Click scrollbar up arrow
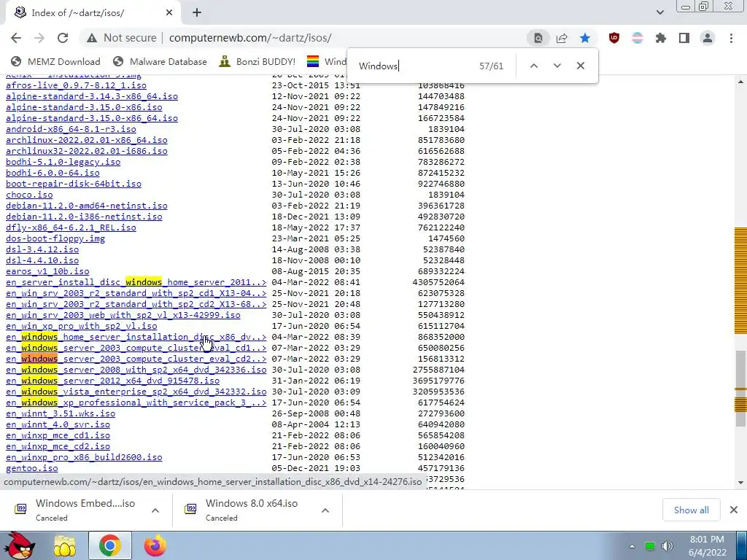The height and width of the screenshot is (560, 747). 741,82
